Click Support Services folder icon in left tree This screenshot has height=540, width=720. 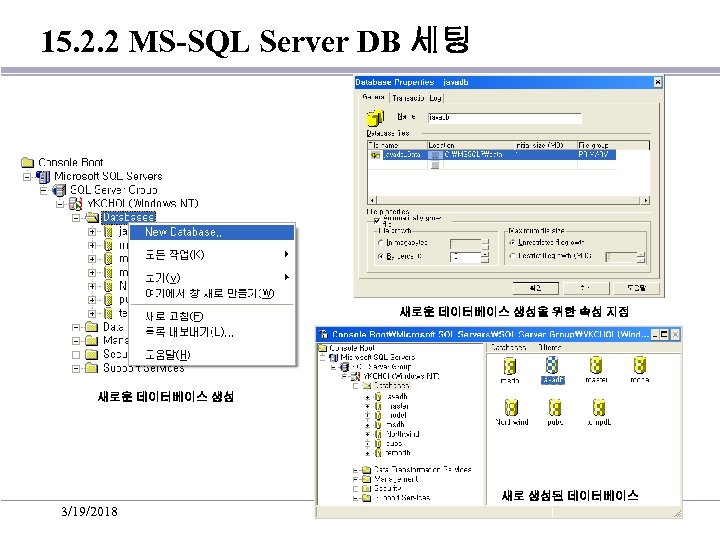pos(92,368)
